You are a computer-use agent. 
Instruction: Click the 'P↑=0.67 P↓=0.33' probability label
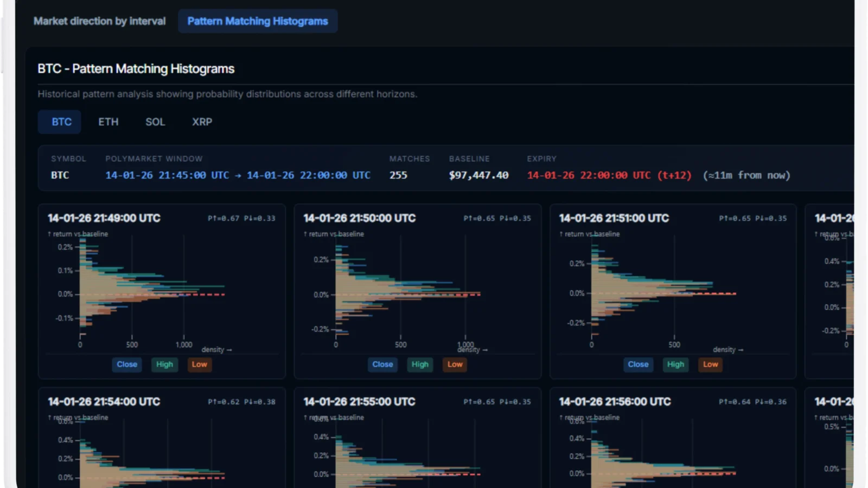click(x=241, y=219)
